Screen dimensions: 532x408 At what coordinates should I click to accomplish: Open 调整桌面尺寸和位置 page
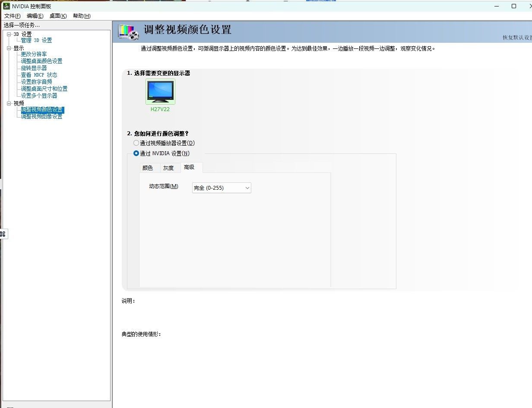(44, 89)
